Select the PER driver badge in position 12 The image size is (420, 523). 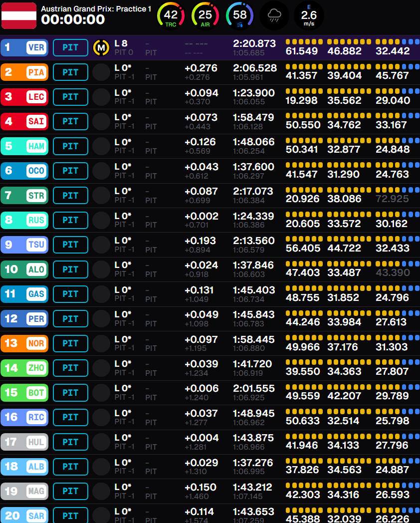[24, 319]
